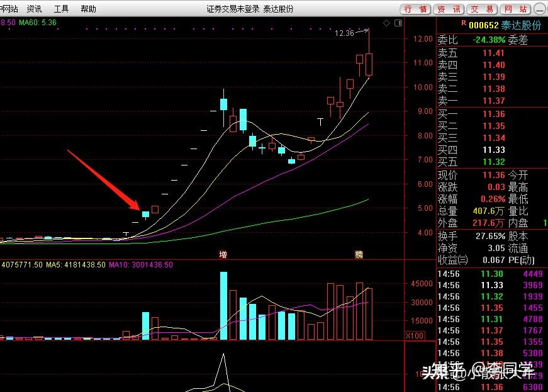Click the 45000 volume axis label

click(422, 284)
